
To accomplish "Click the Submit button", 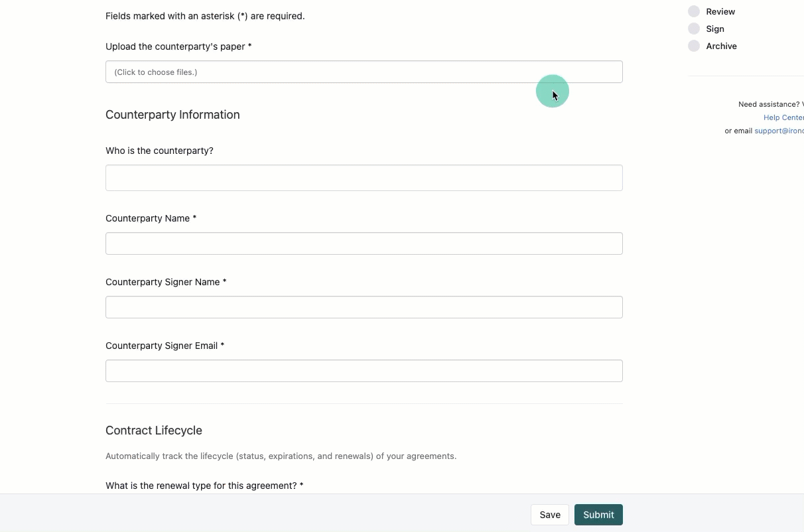I will pos(598,515).
